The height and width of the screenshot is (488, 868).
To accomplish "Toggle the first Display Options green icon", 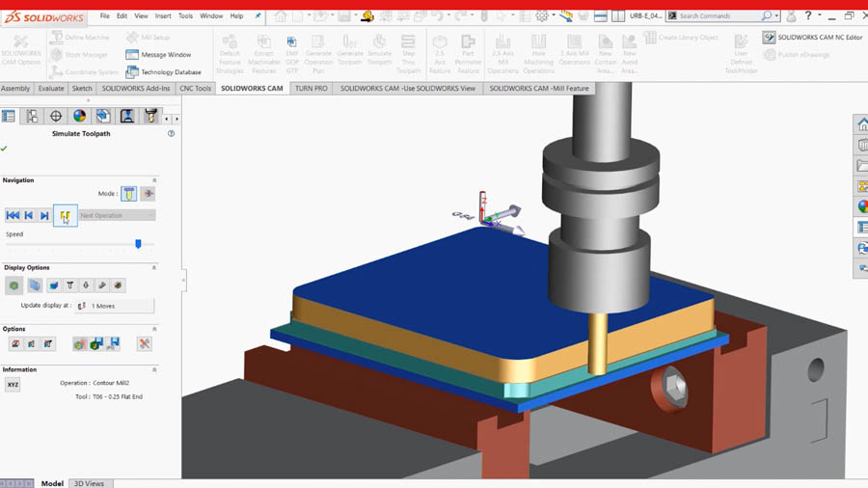I will pos(14,285).
